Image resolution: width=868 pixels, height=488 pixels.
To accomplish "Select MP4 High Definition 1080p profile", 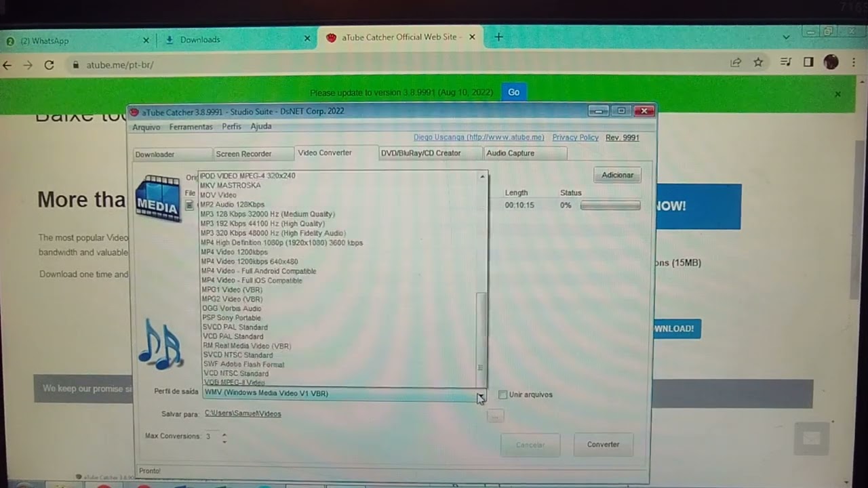I will 281,243.
